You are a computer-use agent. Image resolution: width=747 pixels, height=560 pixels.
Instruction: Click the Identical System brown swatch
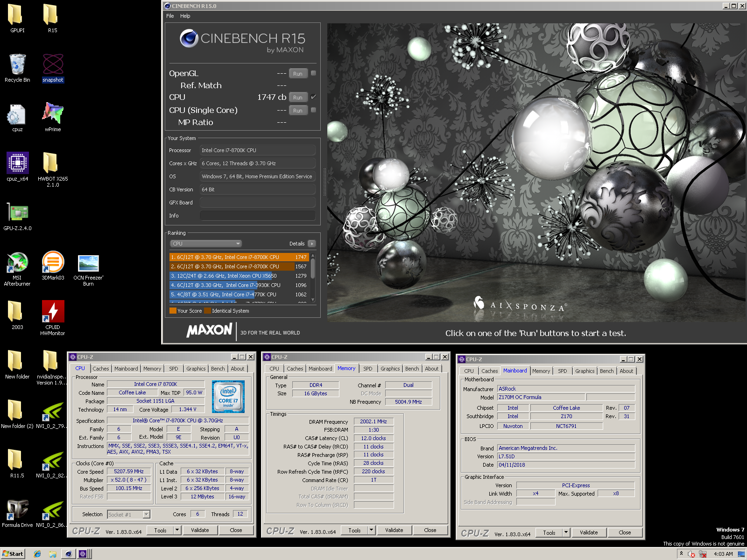207,311
